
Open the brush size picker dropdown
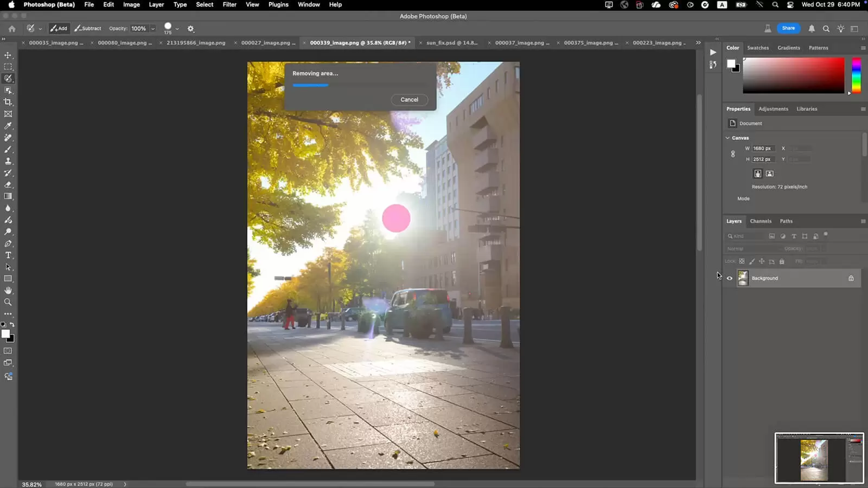point(177,29)
